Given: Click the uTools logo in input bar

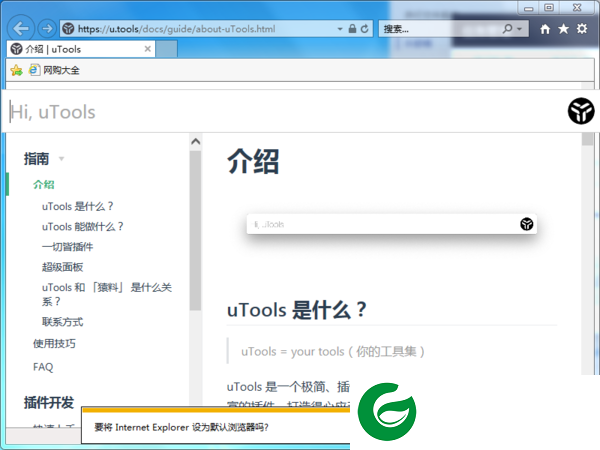Looking at the screenshot, I should (x=581, y=111).
